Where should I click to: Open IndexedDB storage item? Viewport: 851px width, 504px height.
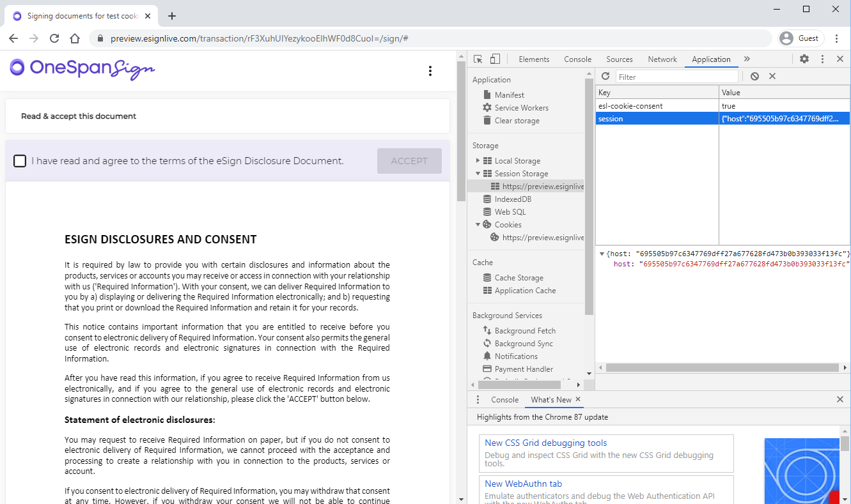tap(513, 199)
